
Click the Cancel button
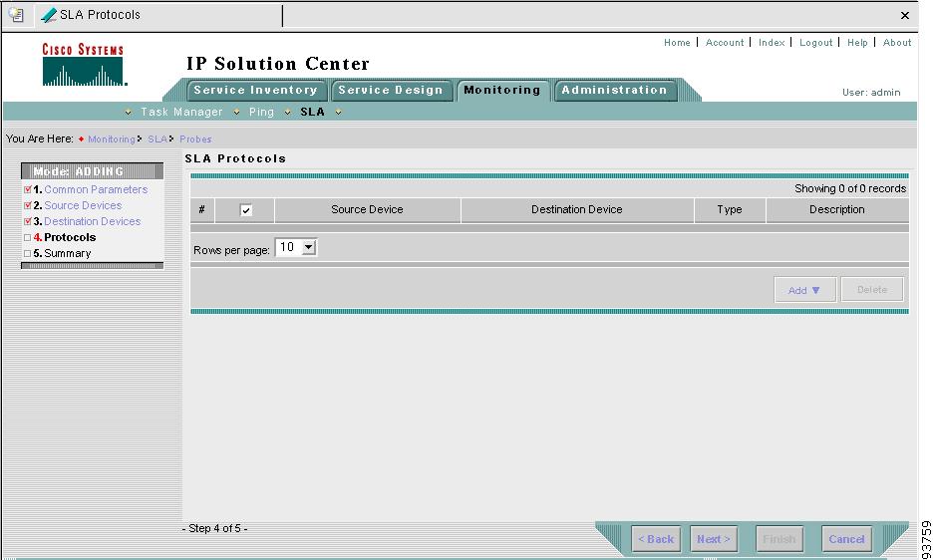point(846,539)
